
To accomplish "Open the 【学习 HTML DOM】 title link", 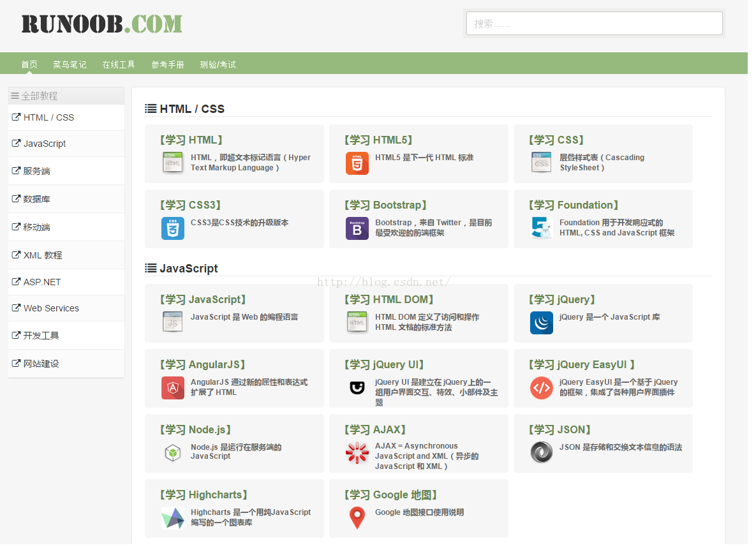I will [394, 302].
